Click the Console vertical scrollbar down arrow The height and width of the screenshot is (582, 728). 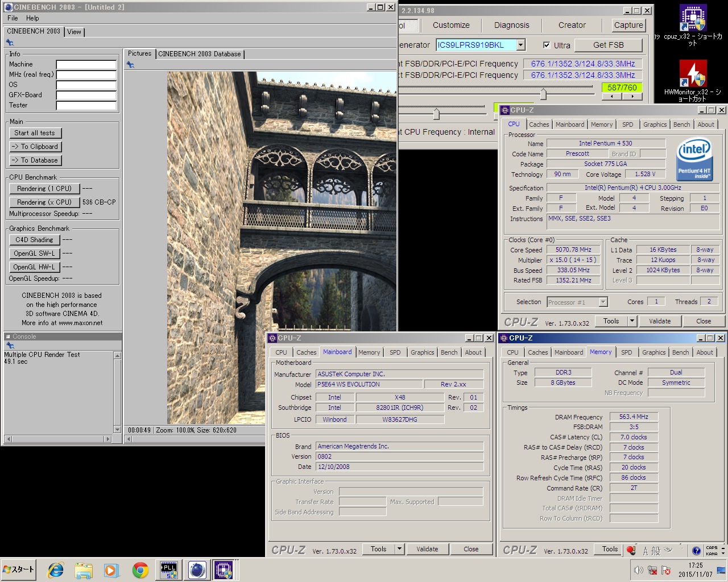pyautogui.click(x=118, y=429)
